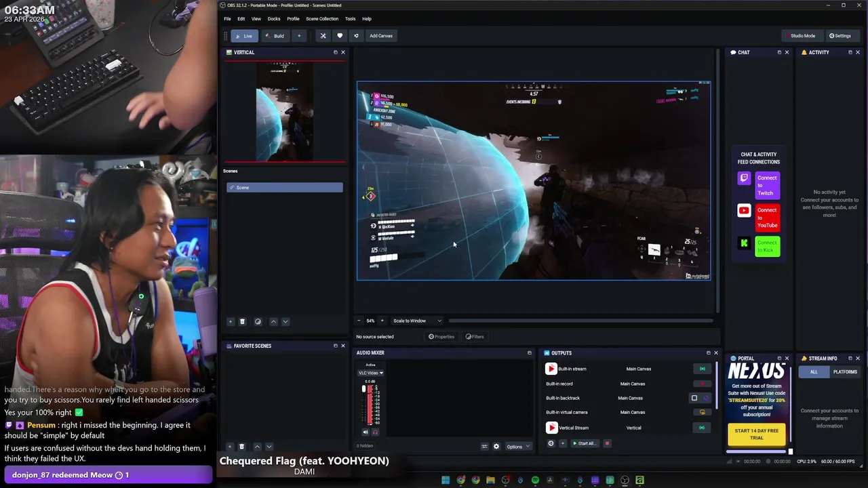Click the vertical canvas preview thumbnail
The width and height of the screenshot is (868, 488).
pyautogui.click(x=285, y=112)
